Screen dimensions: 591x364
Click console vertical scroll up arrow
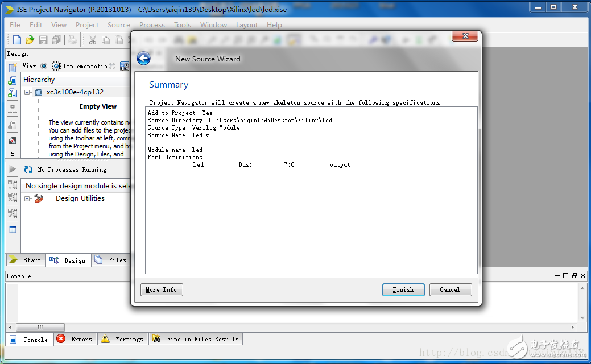click(582, 288)
